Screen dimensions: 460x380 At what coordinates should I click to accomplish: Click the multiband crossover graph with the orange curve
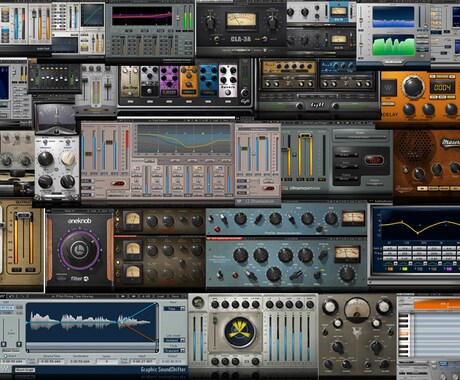click(184, 139)
